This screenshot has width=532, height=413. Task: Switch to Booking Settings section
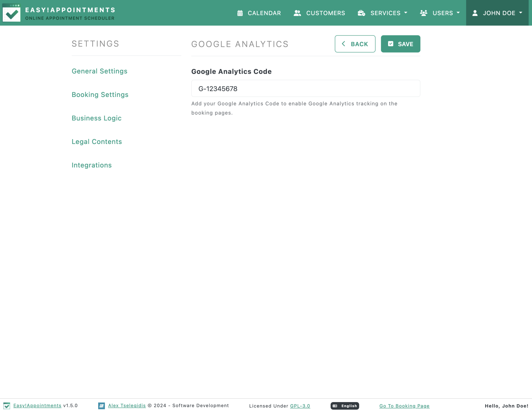point(100,95)
